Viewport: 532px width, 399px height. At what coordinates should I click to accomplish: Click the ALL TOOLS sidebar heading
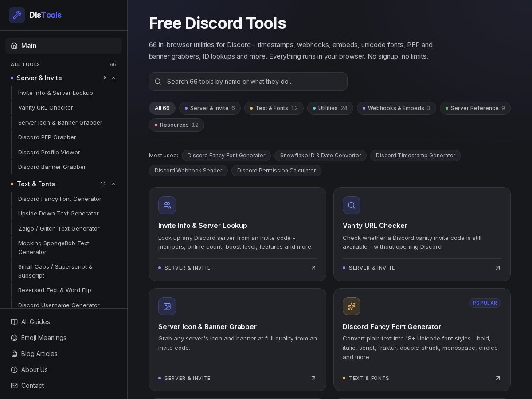[x=25, y=64]
